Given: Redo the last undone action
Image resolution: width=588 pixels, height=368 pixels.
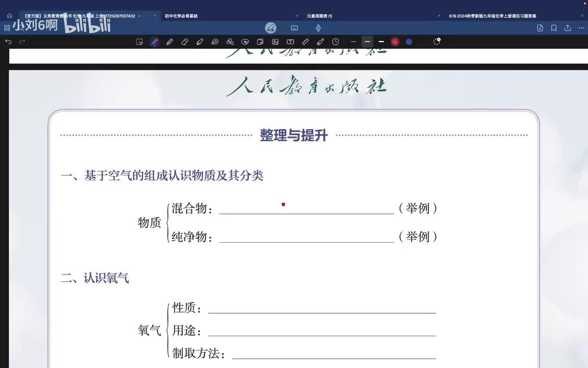Looking at the screenshot, I should click(x=22, y=42).
